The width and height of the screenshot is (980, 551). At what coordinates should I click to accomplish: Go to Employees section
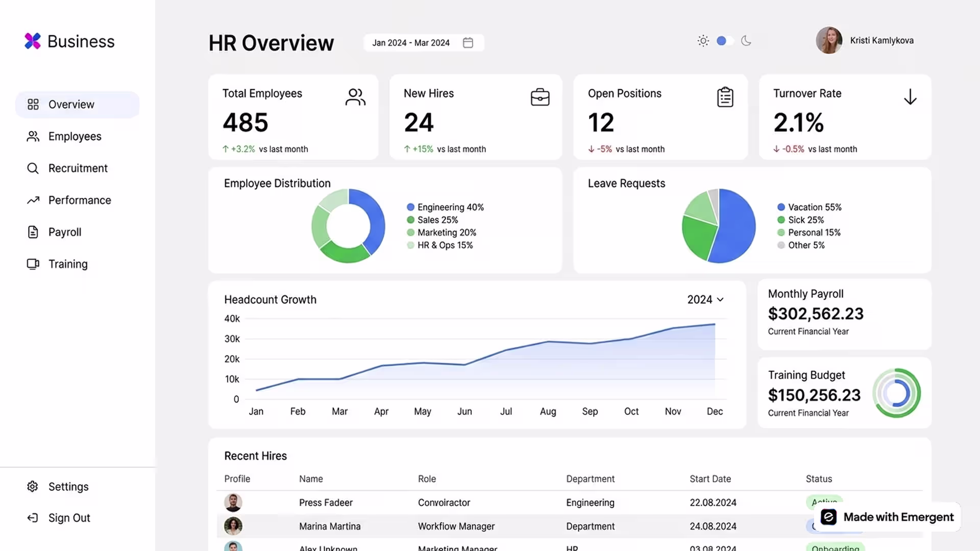click(x=75, y=136)
